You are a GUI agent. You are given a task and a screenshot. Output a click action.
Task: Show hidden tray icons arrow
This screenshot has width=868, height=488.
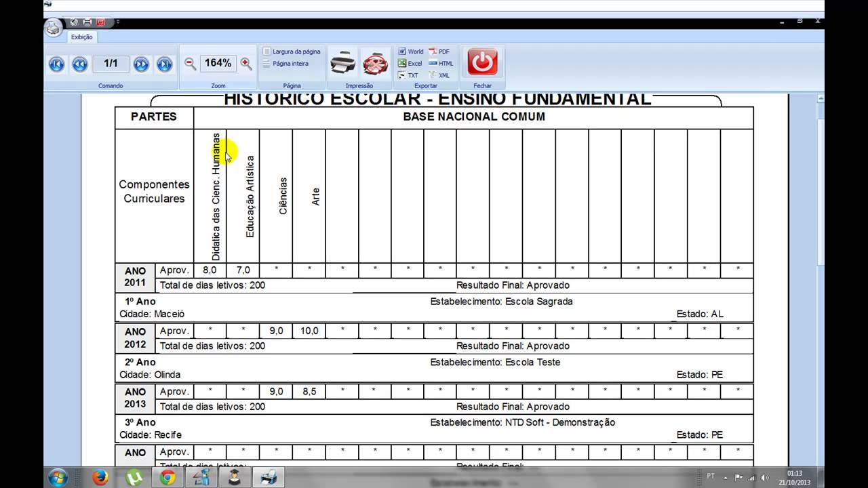(726, 478)
